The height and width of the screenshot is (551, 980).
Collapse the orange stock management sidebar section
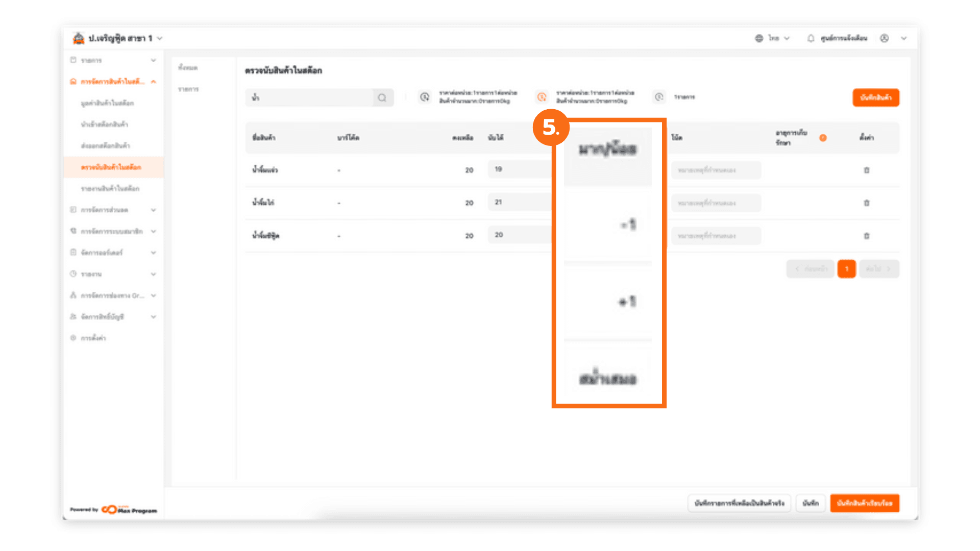pyautogui.click(x=153, y=82)
